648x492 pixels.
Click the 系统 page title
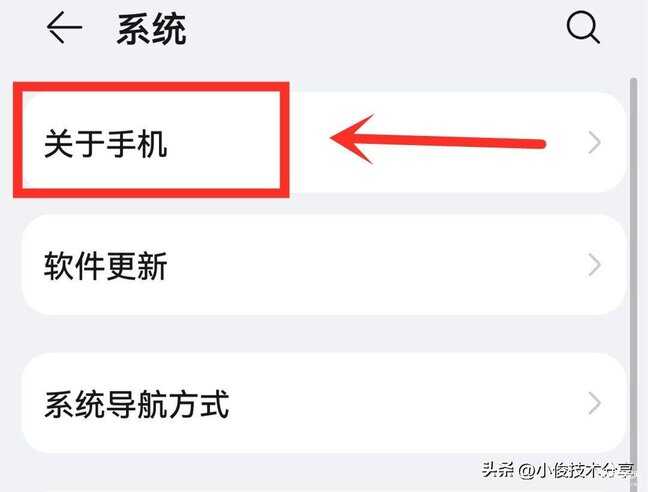[151, 29]
